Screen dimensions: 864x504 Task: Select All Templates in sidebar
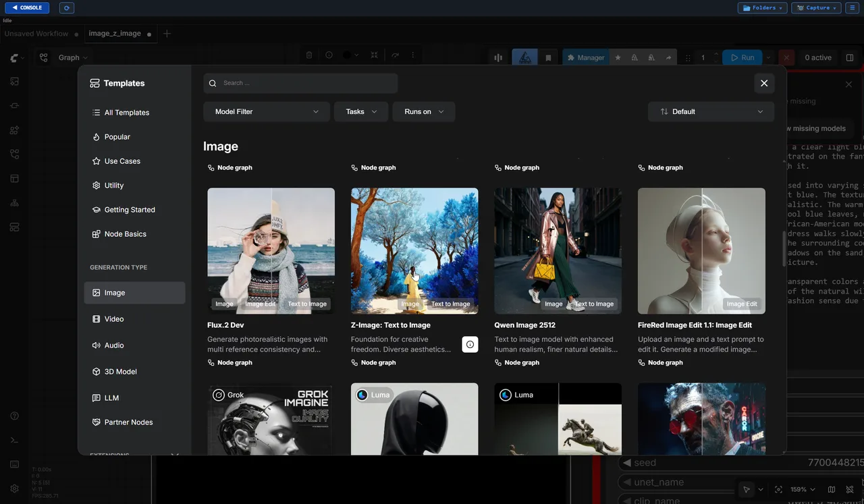click(134, 113)
